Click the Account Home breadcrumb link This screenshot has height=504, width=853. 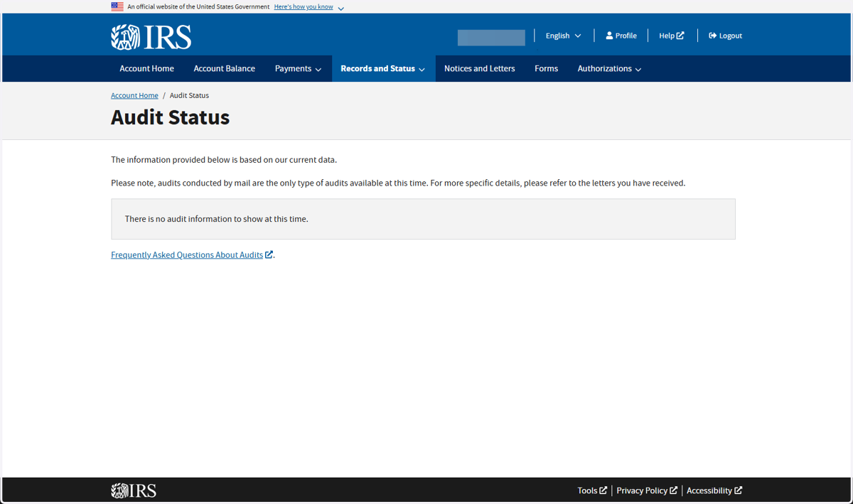(x=134, y=95)
